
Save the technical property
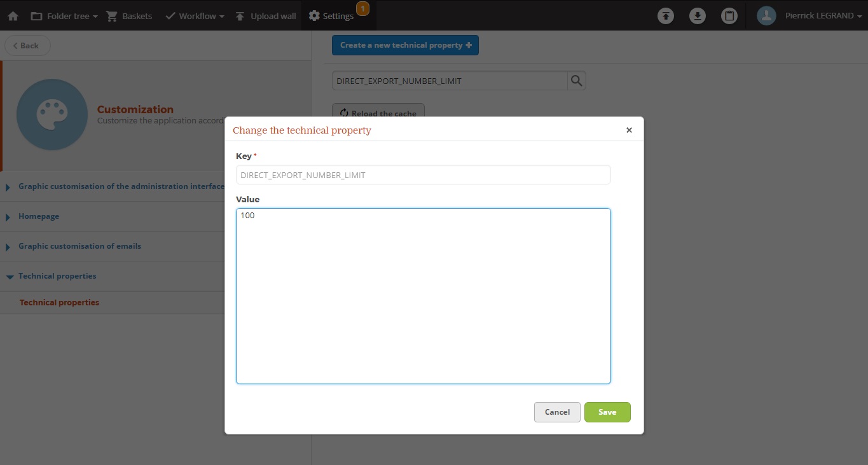(x=607, y=412)
